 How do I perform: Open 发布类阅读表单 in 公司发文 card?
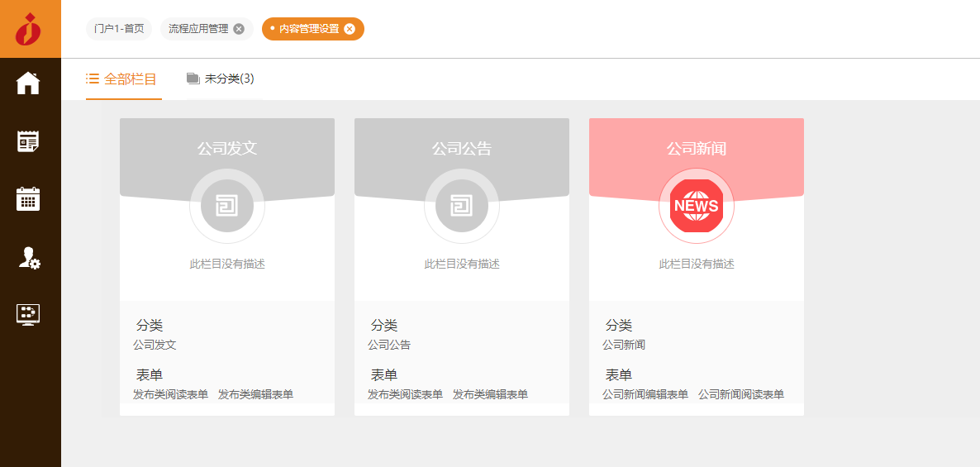(170, 394)
